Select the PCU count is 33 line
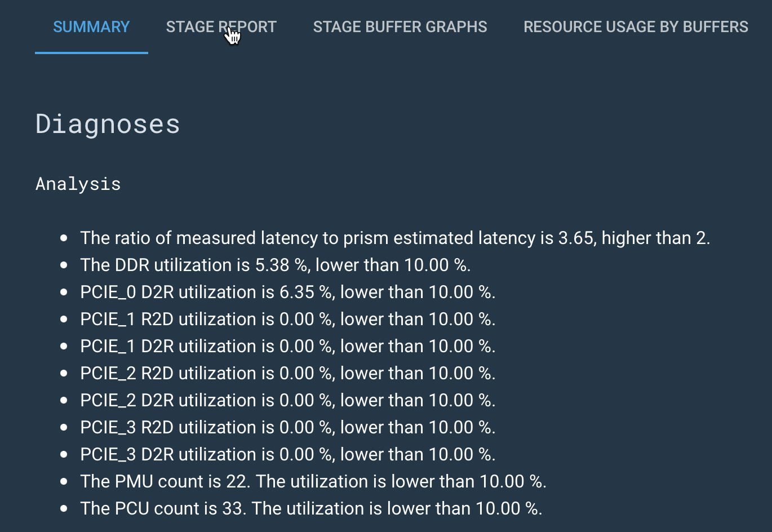The width and height of the screenshot is (772, 532). click(310, 509)
